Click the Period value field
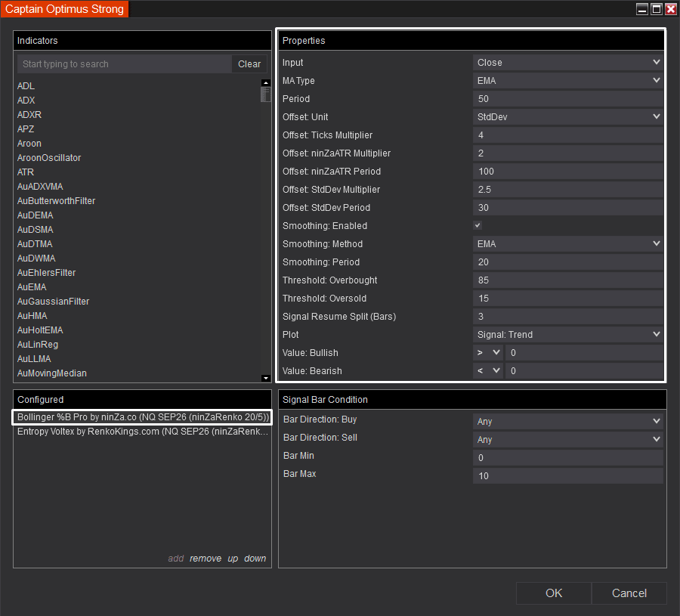 pyautogui.click(x=567, y=99)
